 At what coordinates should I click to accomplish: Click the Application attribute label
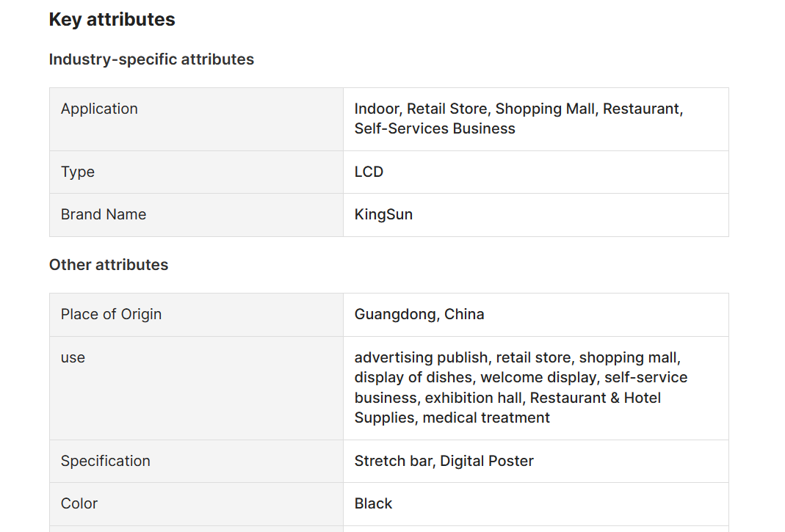99,109
